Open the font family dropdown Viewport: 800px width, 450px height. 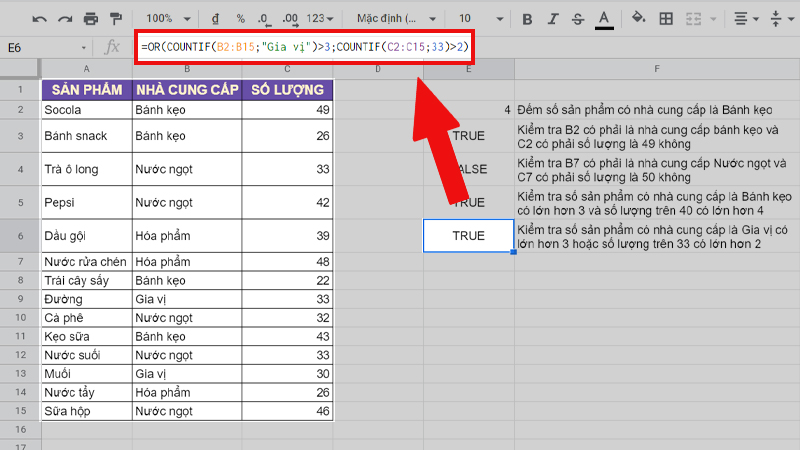coord(393,19)
